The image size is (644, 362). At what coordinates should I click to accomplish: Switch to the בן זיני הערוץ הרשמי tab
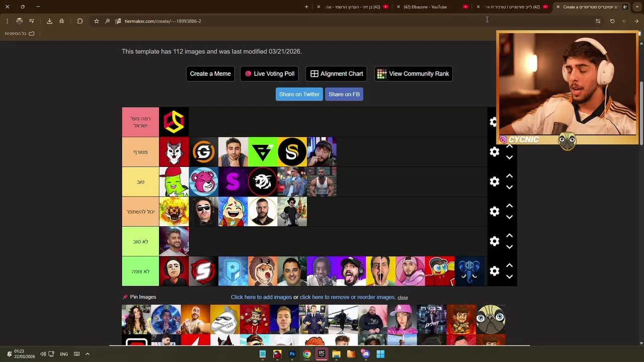(x=352, y=7)
